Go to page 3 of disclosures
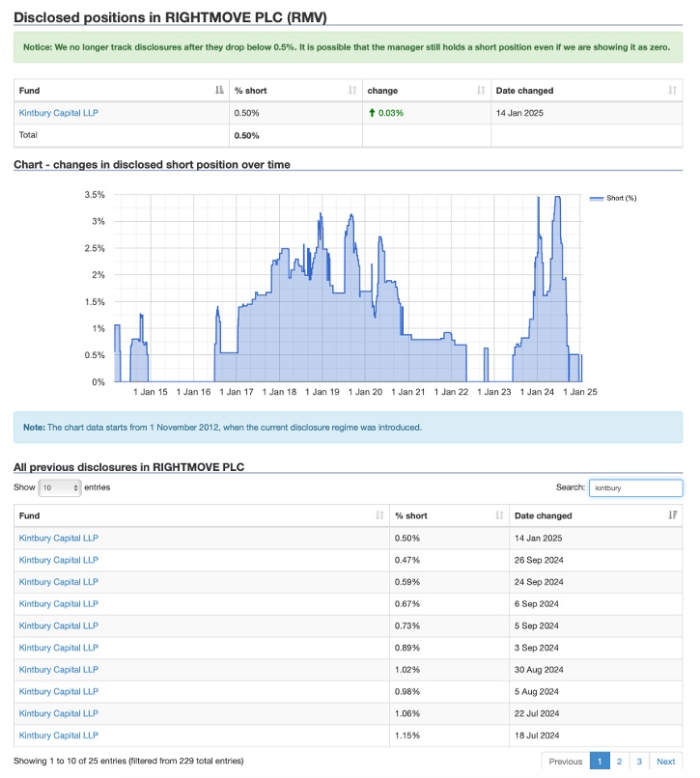This screenshot has width=700, height=778. tap(639, 762)
